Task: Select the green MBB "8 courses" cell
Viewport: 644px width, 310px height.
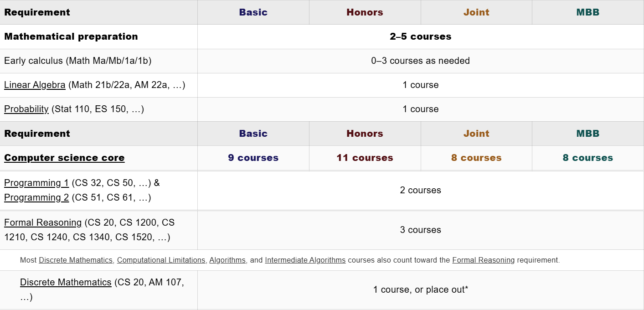Action: pyautogui.click(x=587, y=158)
